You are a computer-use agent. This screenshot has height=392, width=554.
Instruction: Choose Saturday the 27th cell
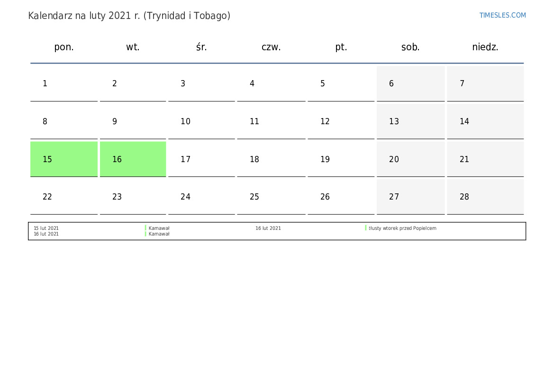411,197
